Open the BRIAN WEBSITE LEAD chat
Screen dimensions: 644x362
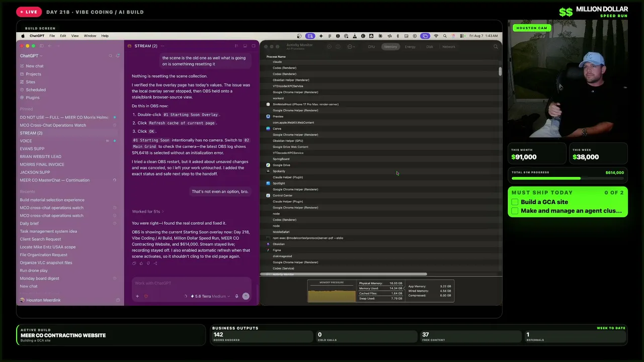coord(69,156)
